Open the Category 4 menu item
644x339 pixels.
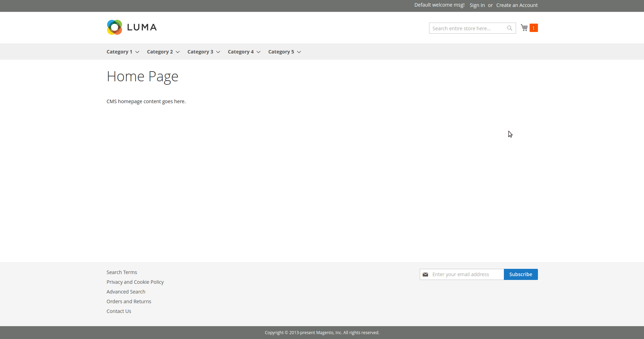click(241, 52)
